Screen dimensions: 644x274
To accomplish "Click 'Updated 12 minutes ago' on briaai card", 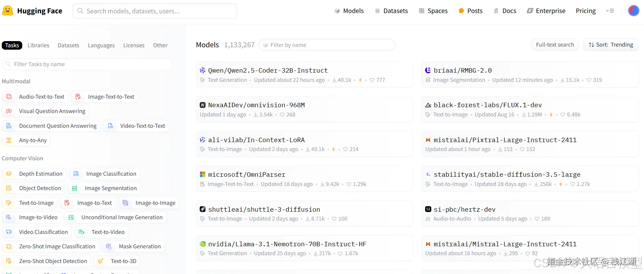I will pyautogui.click(x=522, y=80).
